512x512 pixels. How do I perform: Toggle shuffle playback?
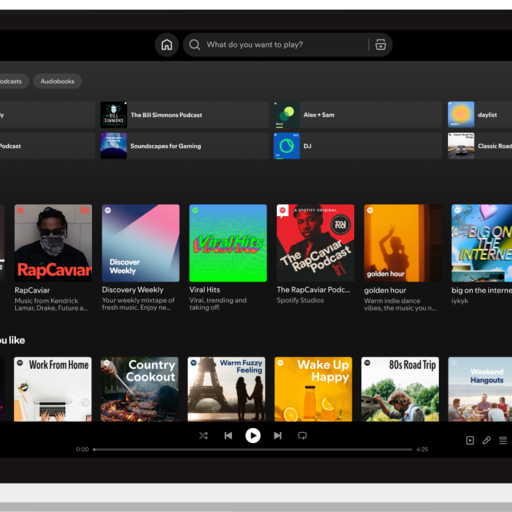pos(203,436)
